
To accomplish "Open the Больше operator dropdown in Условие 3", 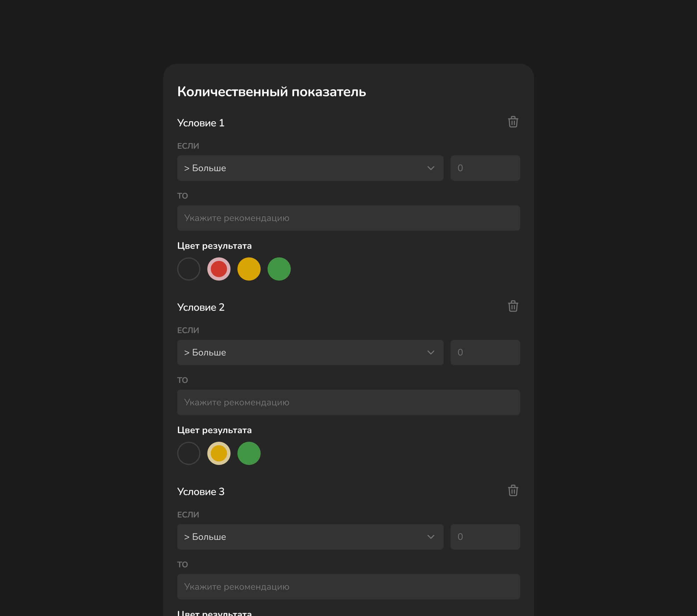I will [310, 537].
